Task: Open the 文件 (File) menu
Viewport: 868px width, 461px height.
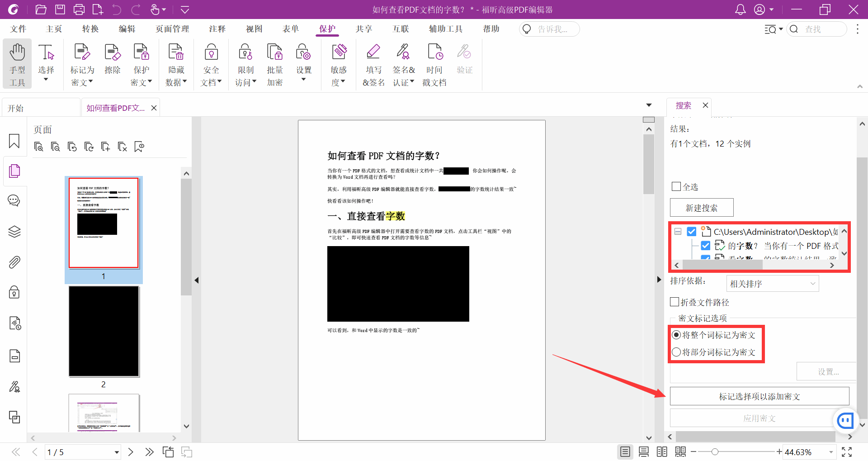Action: (x=18, y=29)
